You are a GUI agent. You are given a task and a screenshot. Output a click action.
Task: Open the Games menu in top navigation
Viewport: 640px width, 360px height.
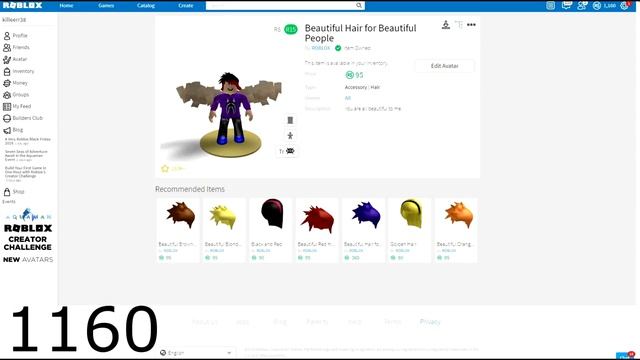106,6
